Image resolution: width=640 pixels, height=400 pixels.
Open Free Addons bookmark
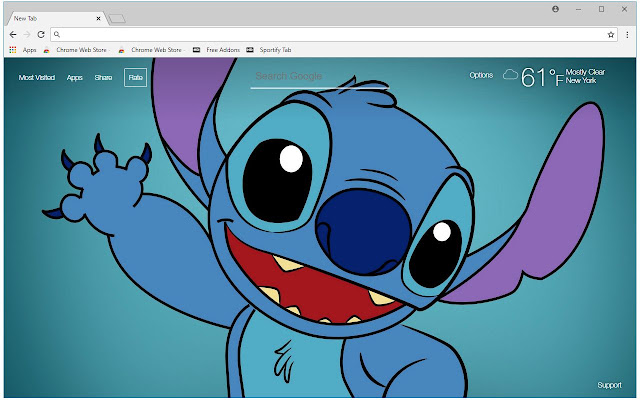(x=216, y=50)
